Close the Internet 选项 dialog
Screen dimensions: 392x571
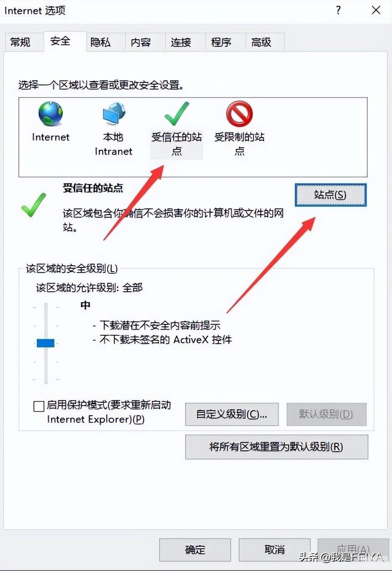[x=376, y=10]
